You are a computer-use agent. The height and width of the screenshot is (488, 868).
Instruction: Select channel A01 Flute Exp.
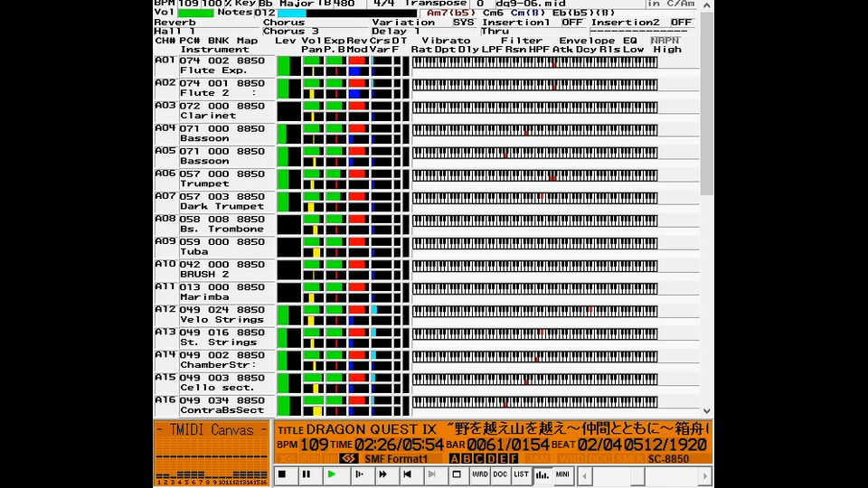(x=215, y=66)
